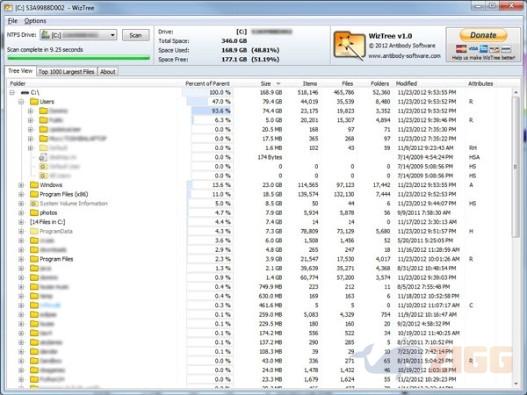Open the www.antibody-software.com link
The width and height of the screenshot is (527, 395).
point(404,56)
